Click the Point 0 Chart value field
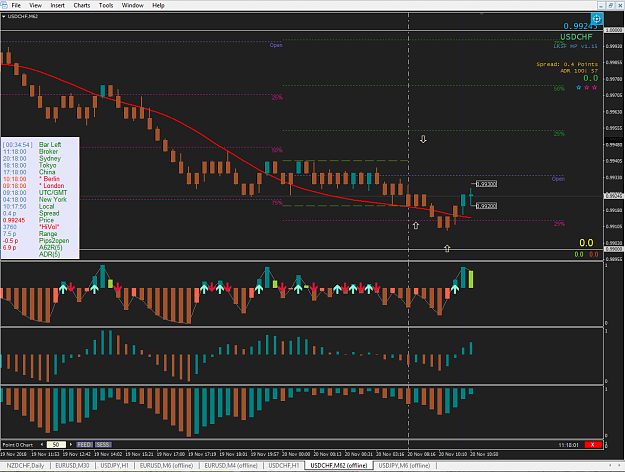 coord(56,444)
